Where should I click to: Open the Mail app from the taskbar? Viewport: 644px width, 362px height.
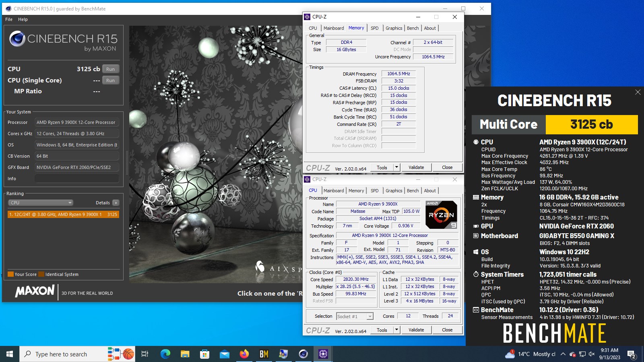[x=224, y=354]
